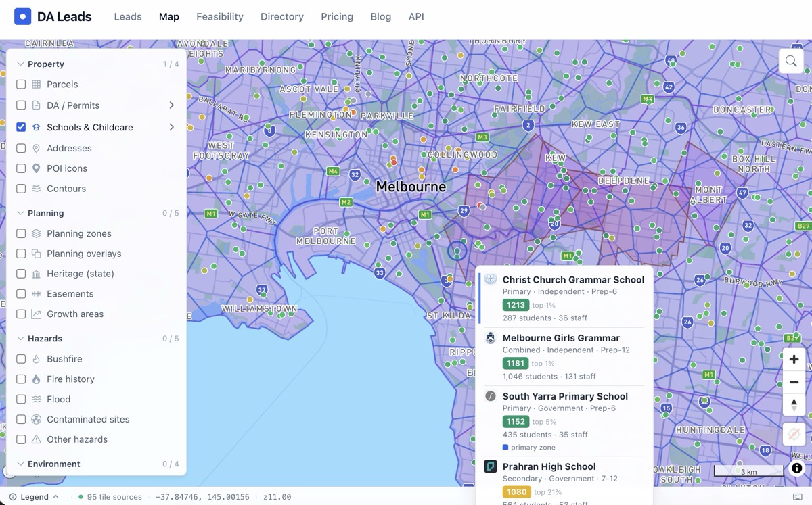Screen dimensions: 812x505
Task: Go to Feasibility
Action: pyautogui.click(x=220, y=17)
